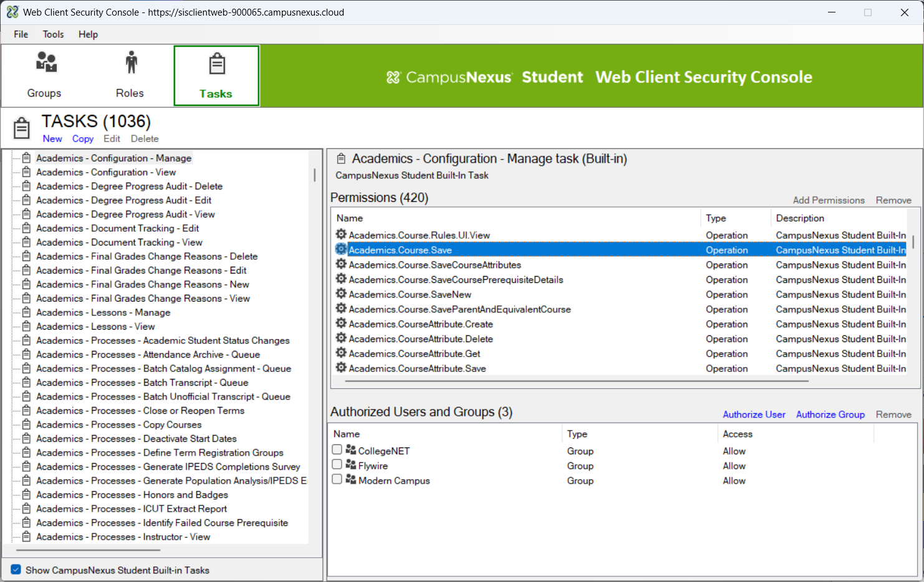Image resolution: width=924 pixels, height=582 pixels.
Task: Select Academics - Processes - Generate IPEDS Completions Survey
Action: 168,467
